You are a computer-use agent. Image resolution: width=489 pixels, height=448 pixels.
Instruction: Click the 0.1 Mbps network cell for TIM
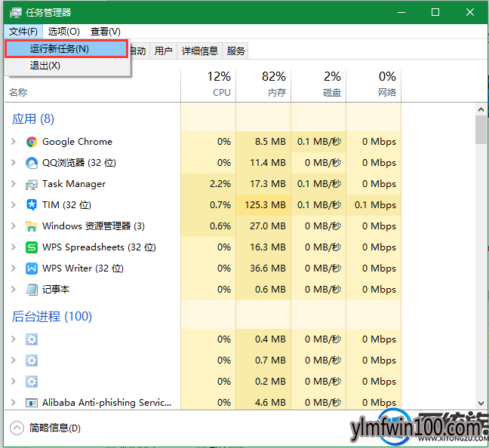(x=374, y=205)
